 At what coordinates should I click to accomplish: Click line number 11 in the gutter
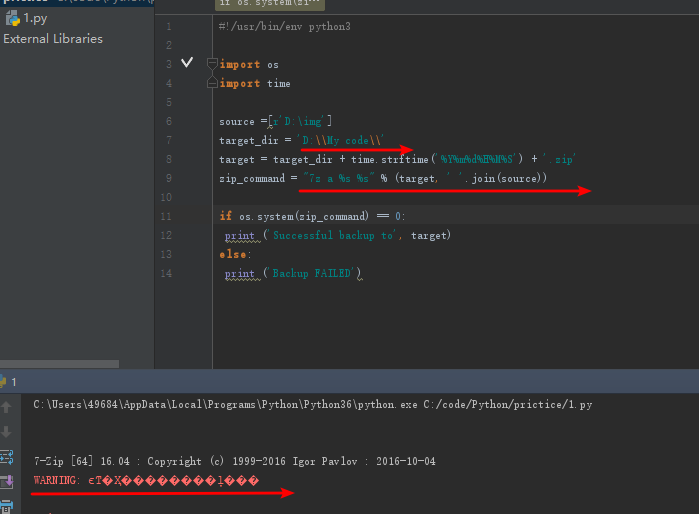[166, 217]
